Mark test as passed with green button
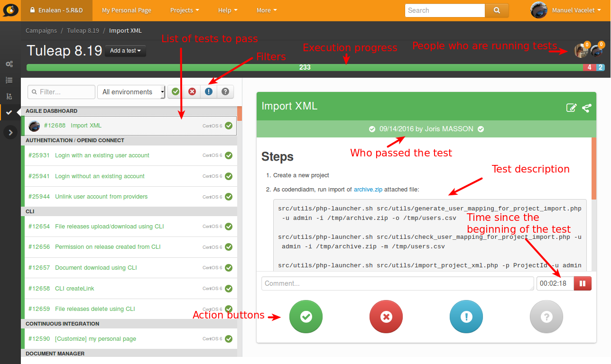611x364 pixels. (306, 317)
